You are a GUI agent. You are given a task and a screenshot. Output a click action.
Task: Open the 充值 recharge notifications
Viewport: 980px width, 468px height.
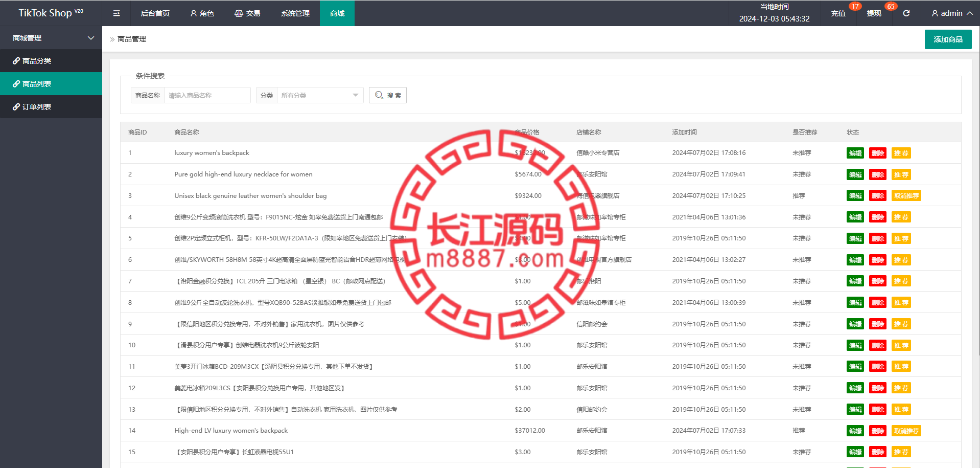pyautogui.click(x=838, y=13)
